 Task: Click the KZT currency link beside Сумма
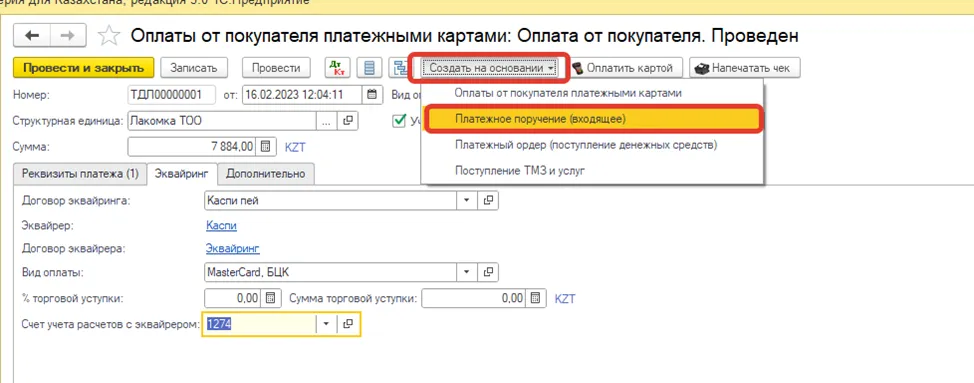(295, 147)
